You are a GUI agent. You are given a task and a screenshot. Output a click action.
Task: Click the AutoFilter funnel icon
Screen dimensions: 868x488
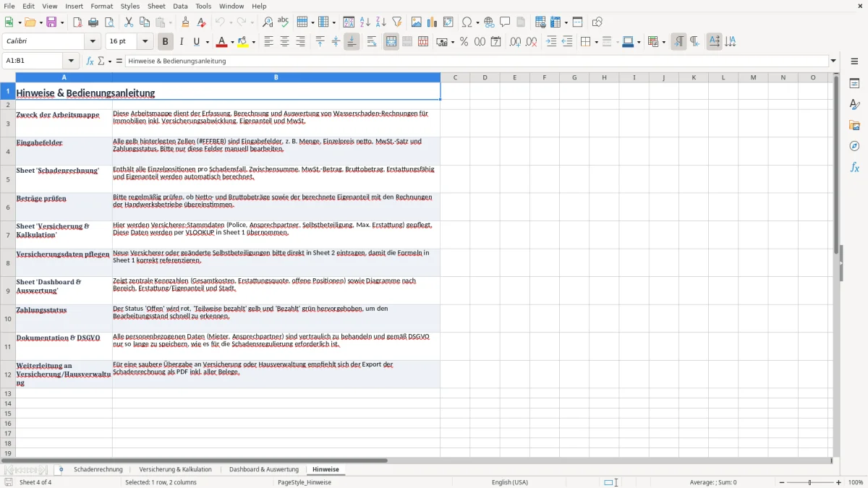click(x=396, y=22)
